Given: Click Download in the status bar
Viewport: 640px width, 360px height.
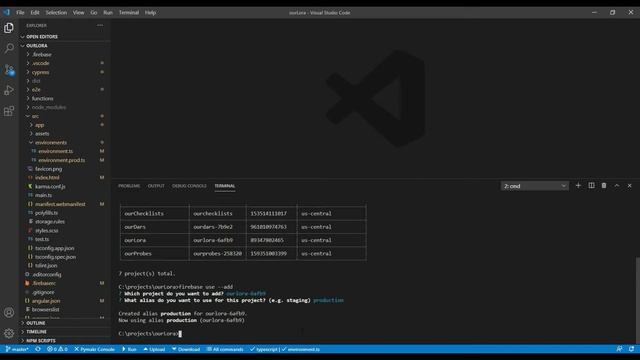Looking at the screenshot, I should [x=186, y=349].
